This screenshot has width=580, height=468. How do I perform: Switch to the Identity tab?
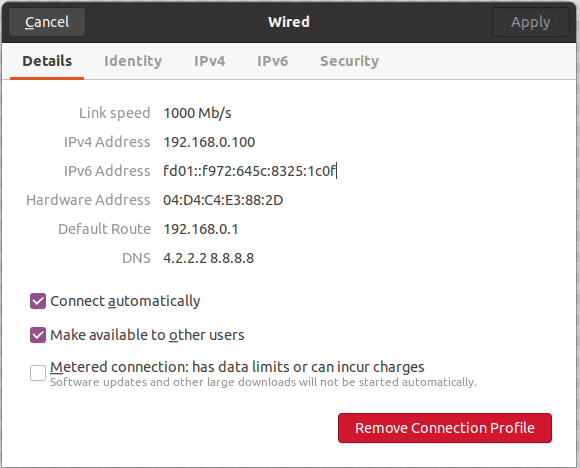[133, 61]
